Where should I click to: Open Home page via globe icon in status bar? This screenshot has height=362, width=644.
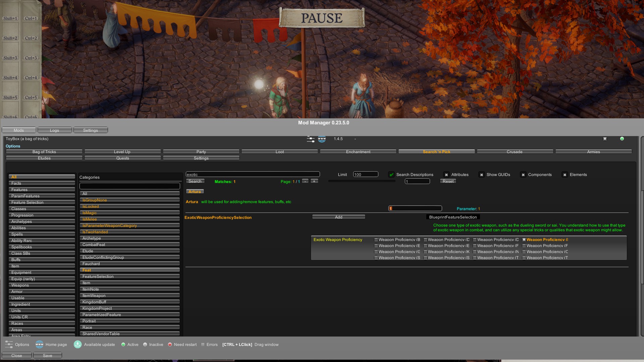pos(39,344)
